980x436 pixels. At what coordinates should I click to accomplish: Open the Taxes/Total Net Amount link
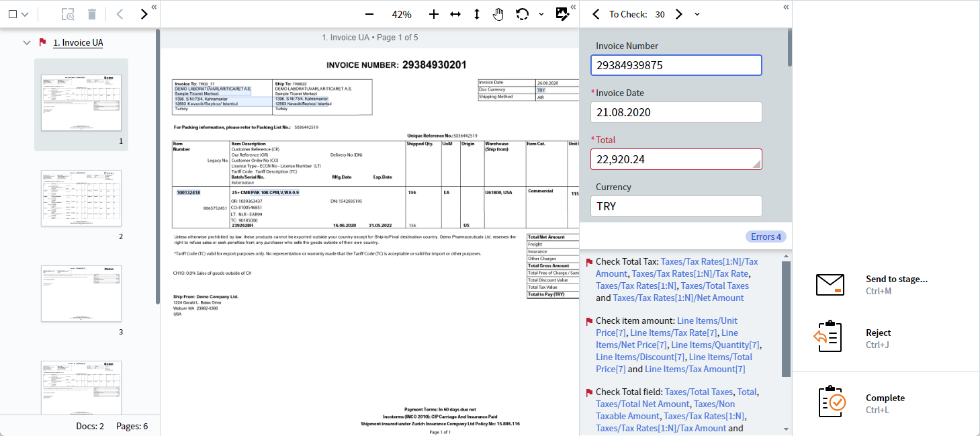click(x=643, y=404)
